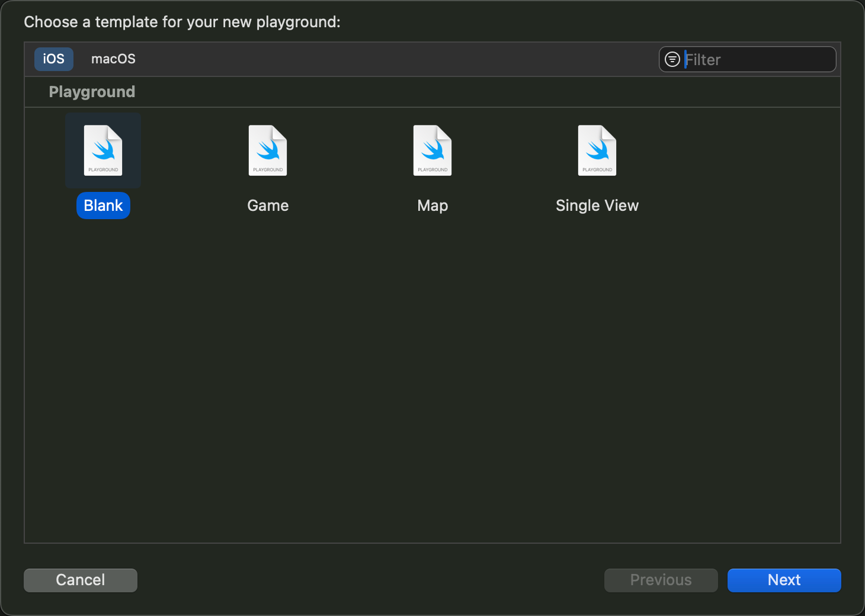Select the Blank playground template icon
This screenshot has width=865, height=616.
[x=103, y=150]
